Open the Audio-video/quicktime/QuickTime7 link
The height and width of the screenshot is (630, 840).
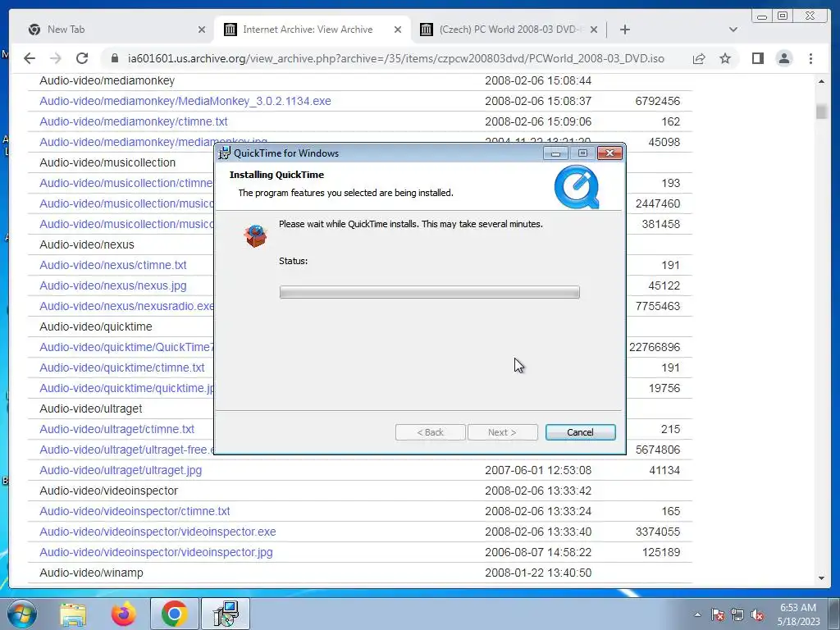[126, 347]
